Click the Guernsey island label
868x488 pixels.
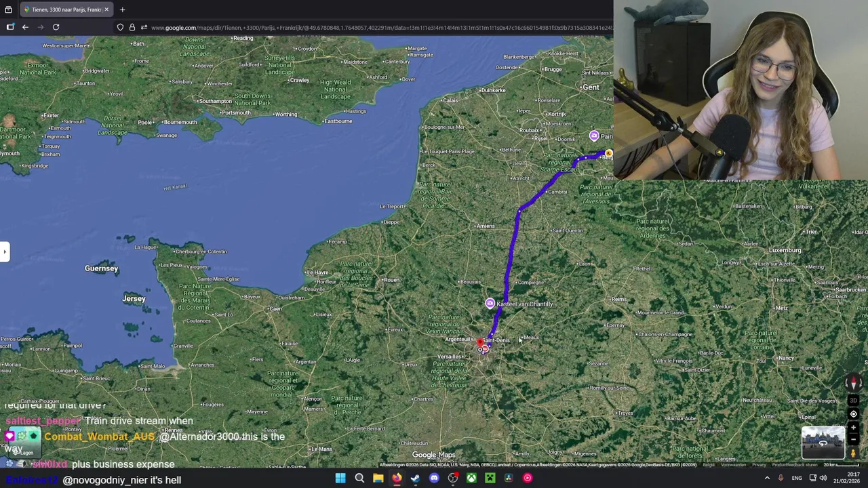pos(101,268)
